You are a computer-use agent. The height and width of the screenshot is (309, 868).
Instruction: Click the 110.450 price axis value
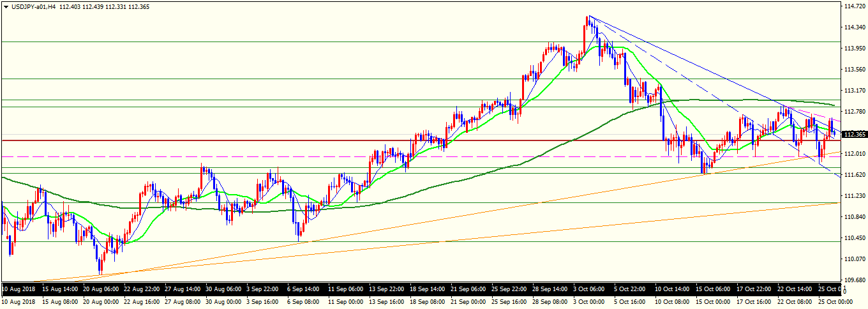point(854,238)
